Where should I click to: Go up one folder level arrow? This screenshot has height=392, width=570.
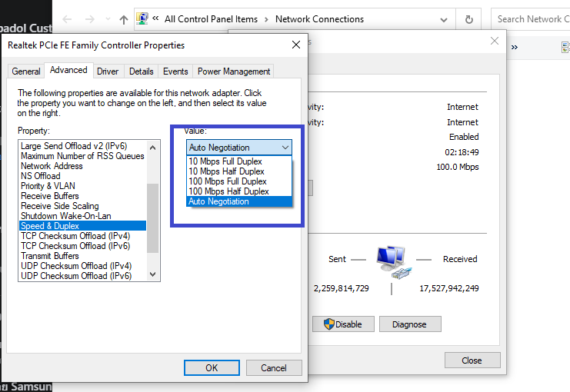(x=124, y=20)
